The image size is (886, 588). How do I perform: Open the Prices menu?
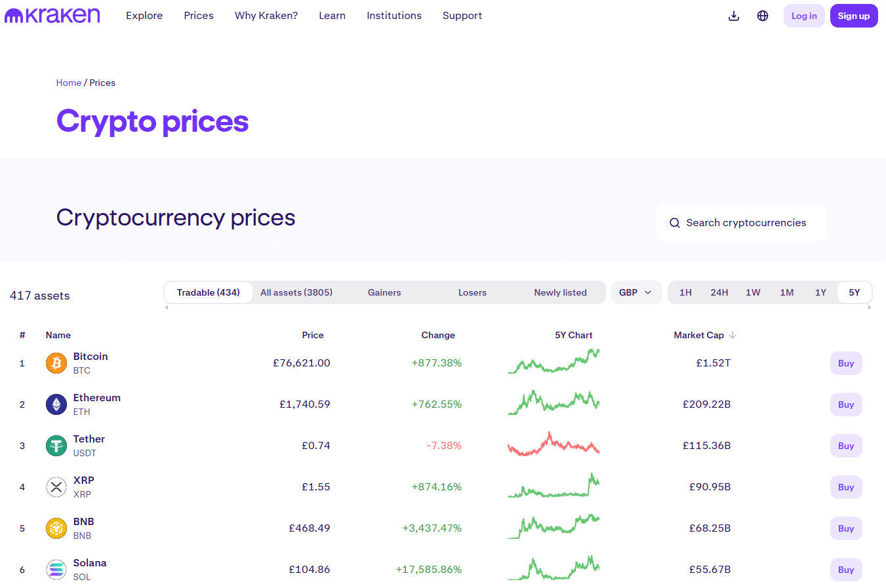click(199, 16)
